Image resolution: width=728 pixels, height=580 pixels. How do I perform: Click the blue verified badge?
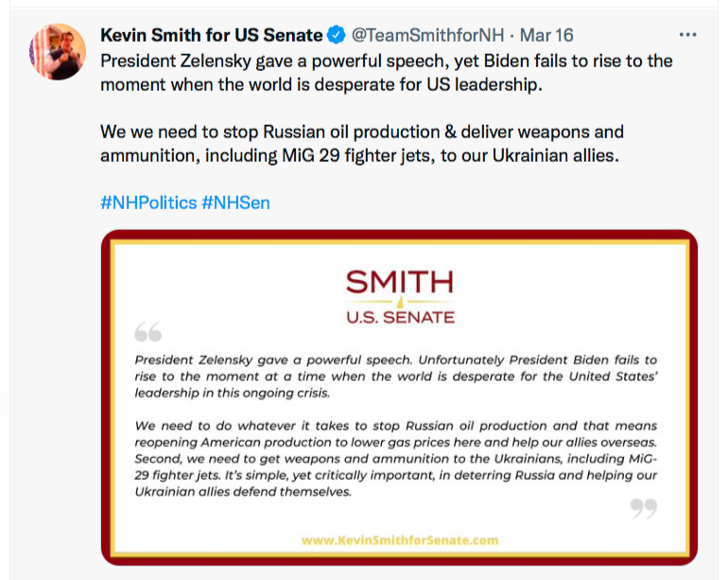(x=336, y=36)
